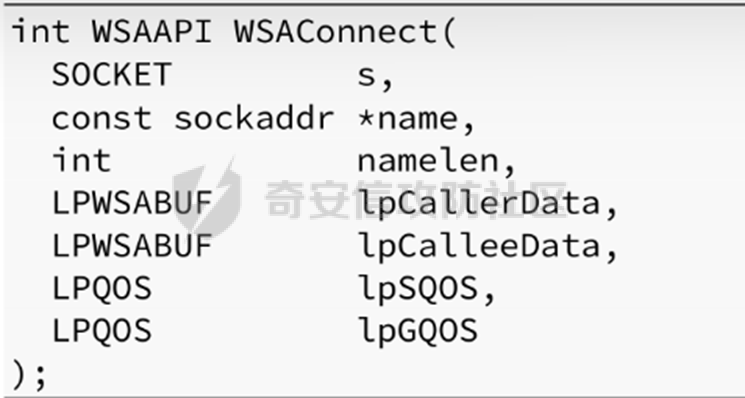
Task: Select the SOCKET type text
Action: click(x=111, y=75)
